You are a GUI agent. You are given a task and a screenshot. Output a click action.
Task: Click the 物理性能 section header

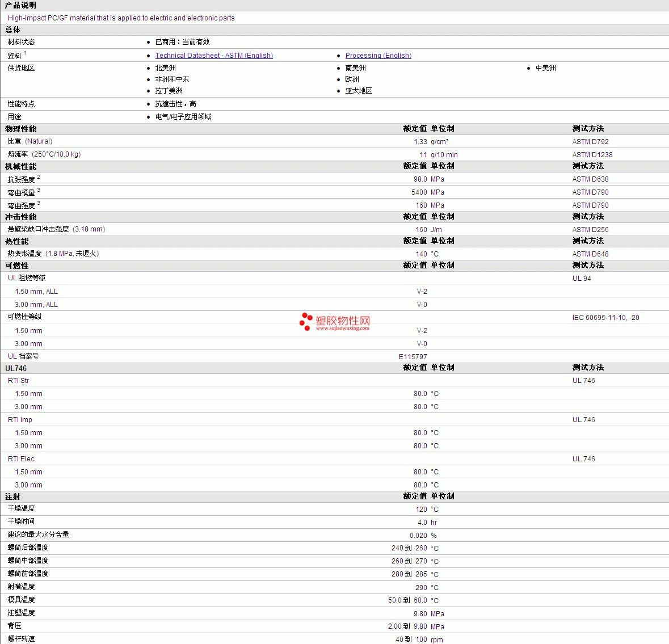[20, 129]
